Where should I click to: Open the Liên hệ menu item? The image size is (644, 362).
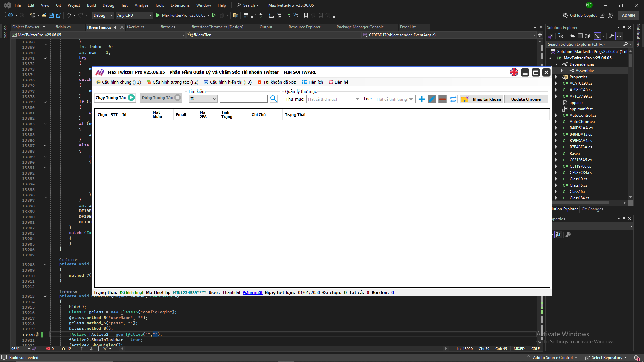tap(339, 82)
